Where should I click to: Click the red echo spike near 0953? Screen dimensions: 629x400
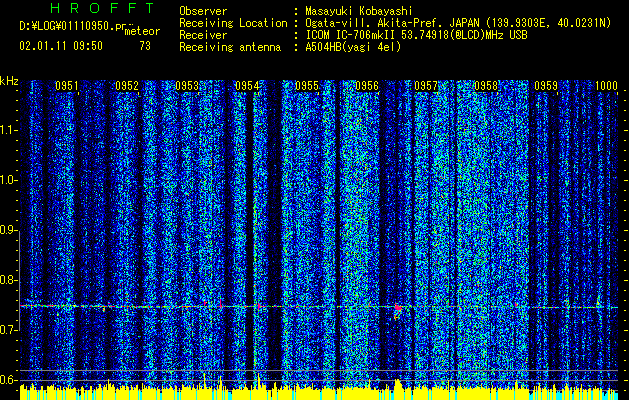tap(221, 303)
